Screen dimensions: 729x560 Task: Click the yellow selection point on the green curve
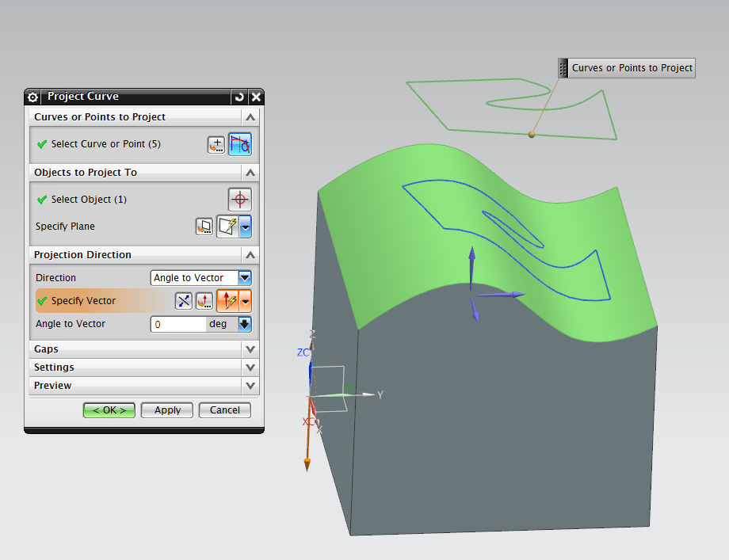coord(532,135)
